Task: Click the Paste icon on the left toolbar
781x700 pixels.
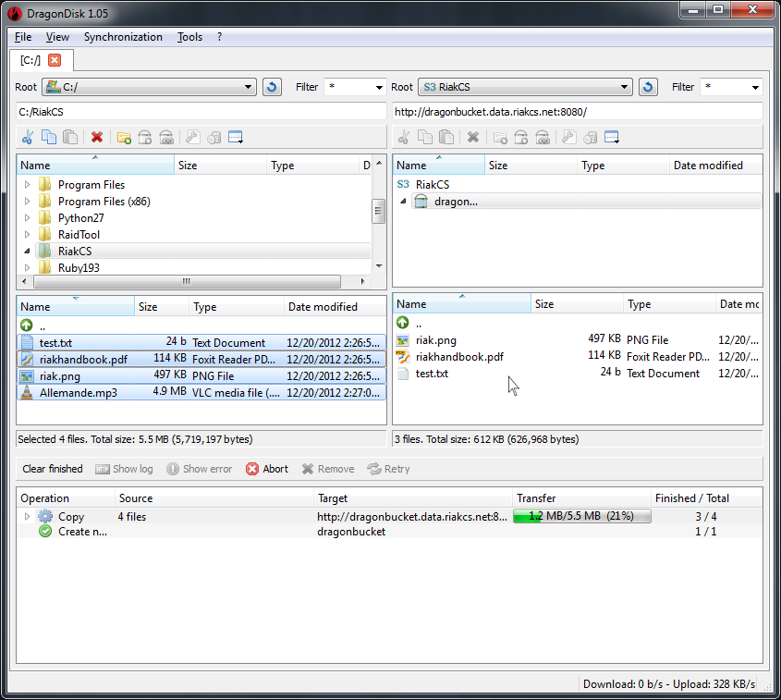Action: 70,137
